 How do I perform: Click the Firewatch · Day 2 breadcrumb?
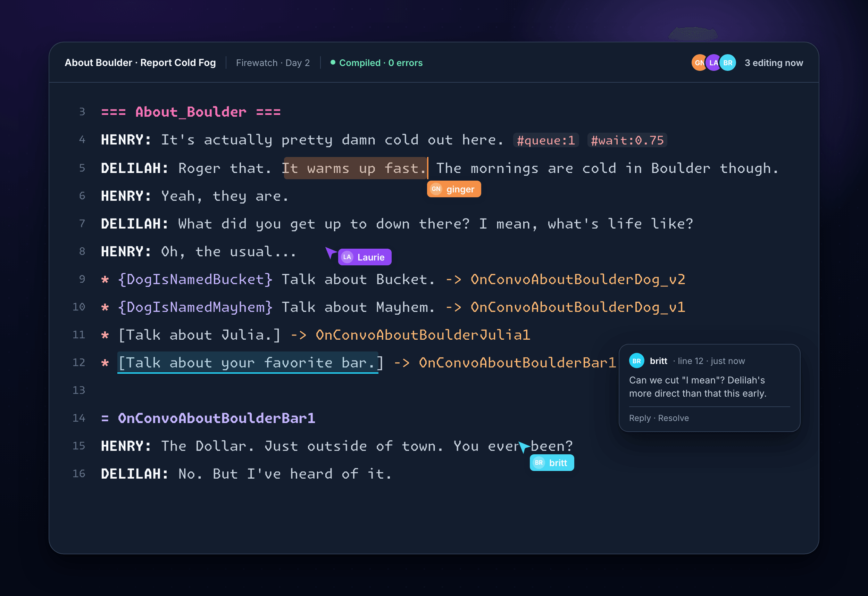[x=273, y=63]
